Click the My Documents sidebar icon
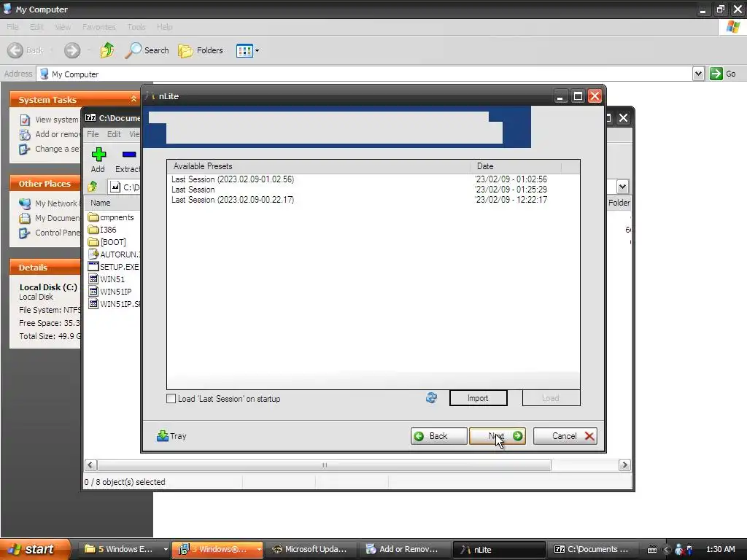 pos(25,218)
